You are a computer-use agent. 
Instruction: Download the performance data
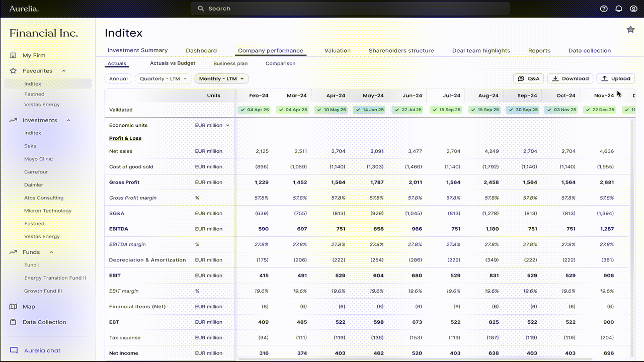(570, 78)
